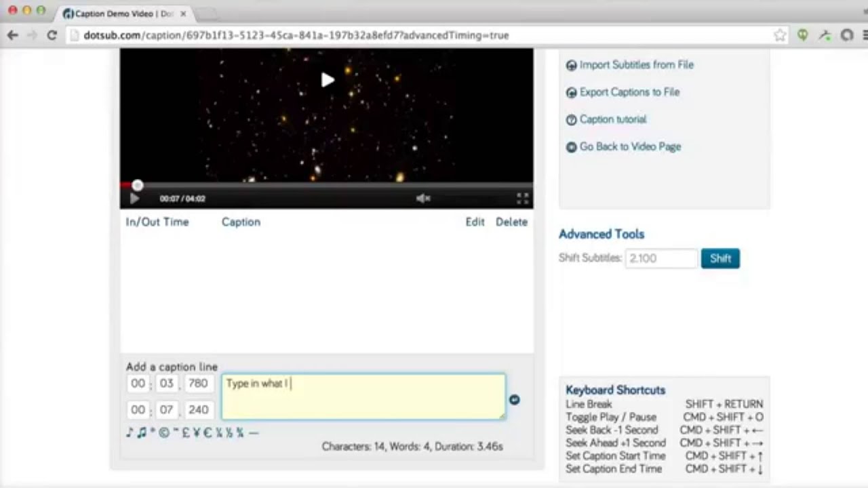Insert the copyright symbol
Image resolution: width=868 pixels, height=488 pixels.
(164, 432)
